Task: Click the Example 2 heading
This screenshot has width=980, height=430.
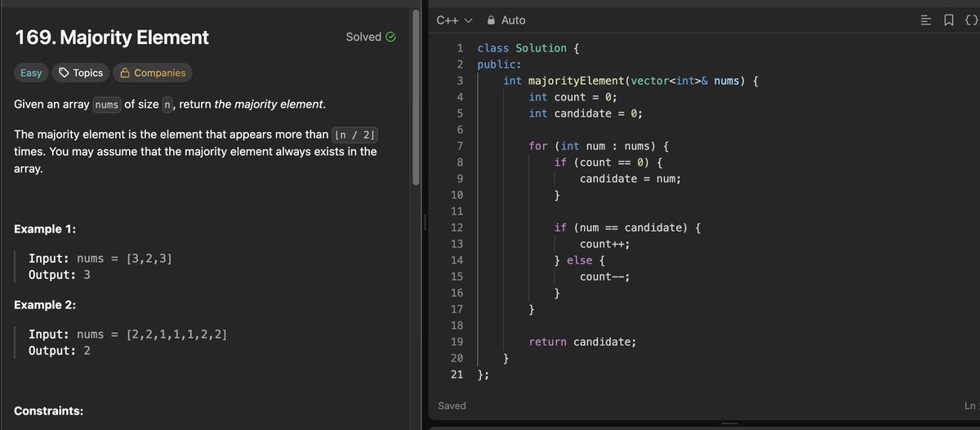Action: pos(46,305)
